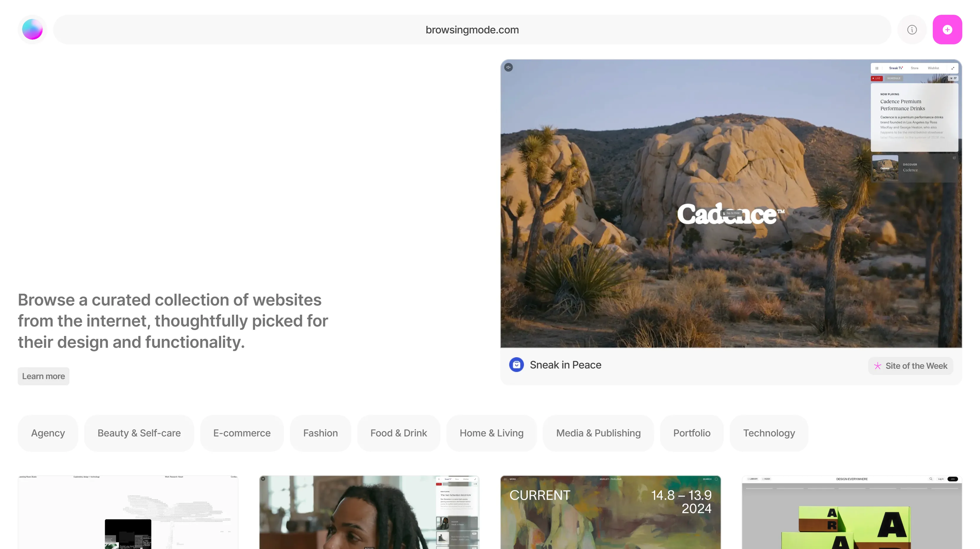Click the blue Sneak in Peace favicon
Screen dimensions: 980x549
coord(516,365)
